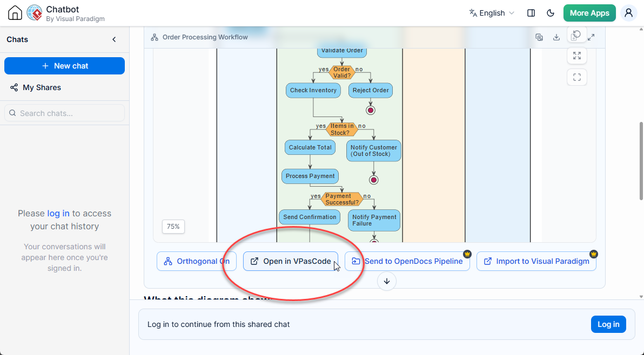Select the Calculate Total node
Image resolution: width=644 pixels, height=355 pixels.
click(x=310, y=148)
